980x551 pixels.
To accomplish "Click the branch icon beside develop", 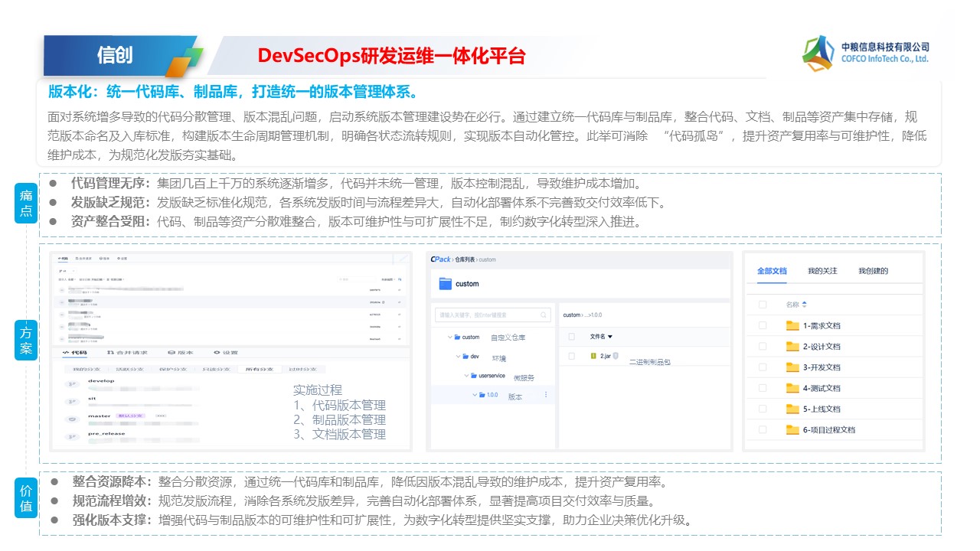I will coord(71,383).
